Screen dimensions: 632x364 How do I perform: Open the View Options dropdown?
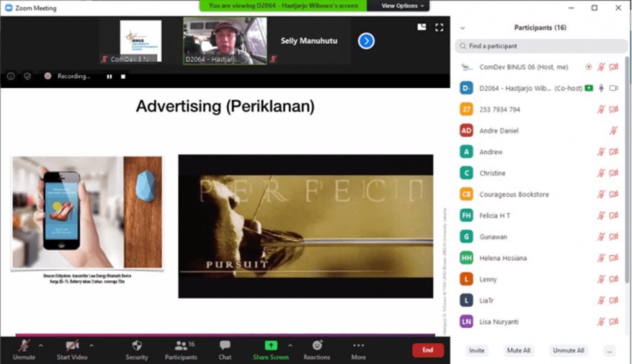click(402, 5)
